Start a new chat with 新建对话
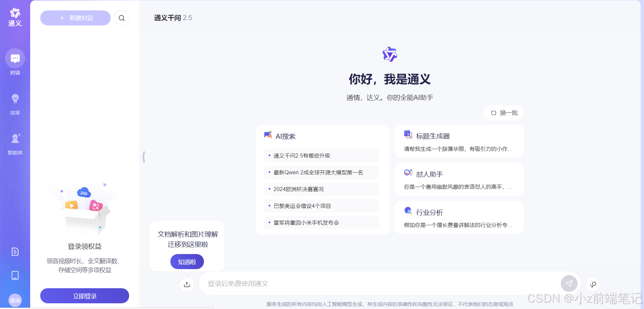Image resolution: width=644 pixels, height=309 pixels. [75, 18]
